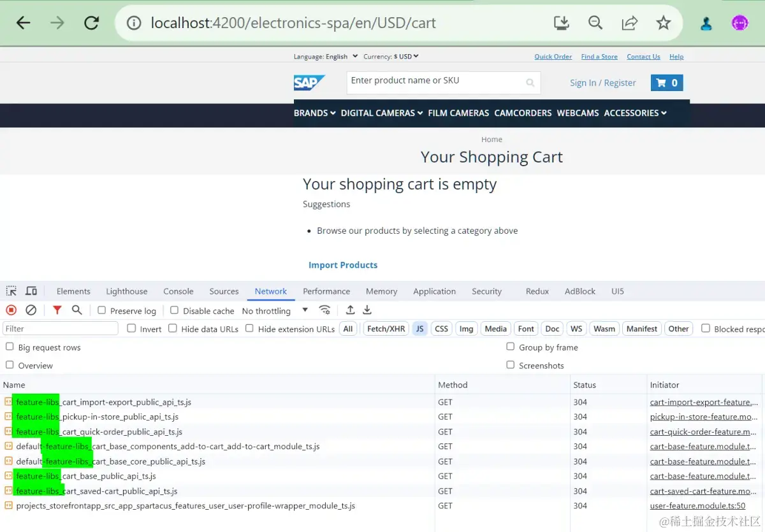This screenshot has width=765, height=532.
Task: Expand the ACCESSORIES menu
Action: tap(636, 113)
